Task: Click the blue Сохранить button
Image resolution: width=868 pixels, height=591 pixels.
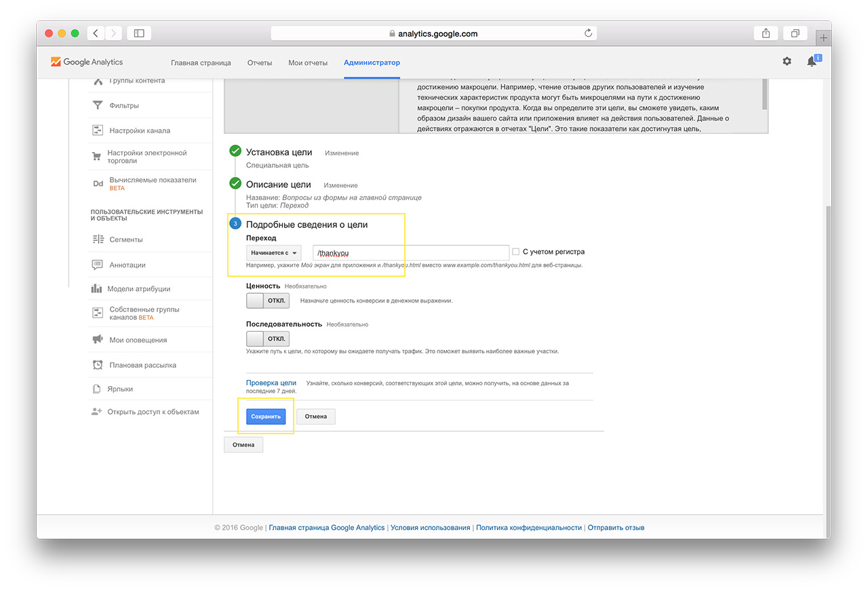Action: click(x=266, y=417)
